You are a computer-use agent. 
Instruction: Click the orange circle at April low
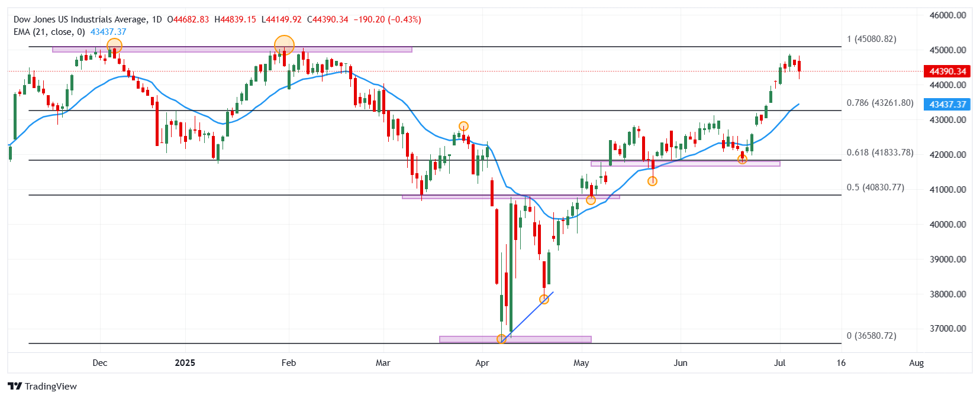(502, 339)
